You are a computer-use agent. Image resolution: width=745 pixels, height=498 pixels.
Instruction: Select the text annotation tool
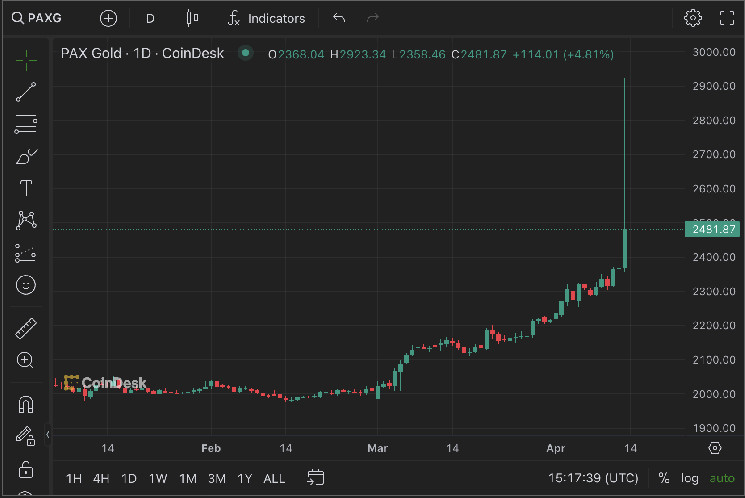26,189
